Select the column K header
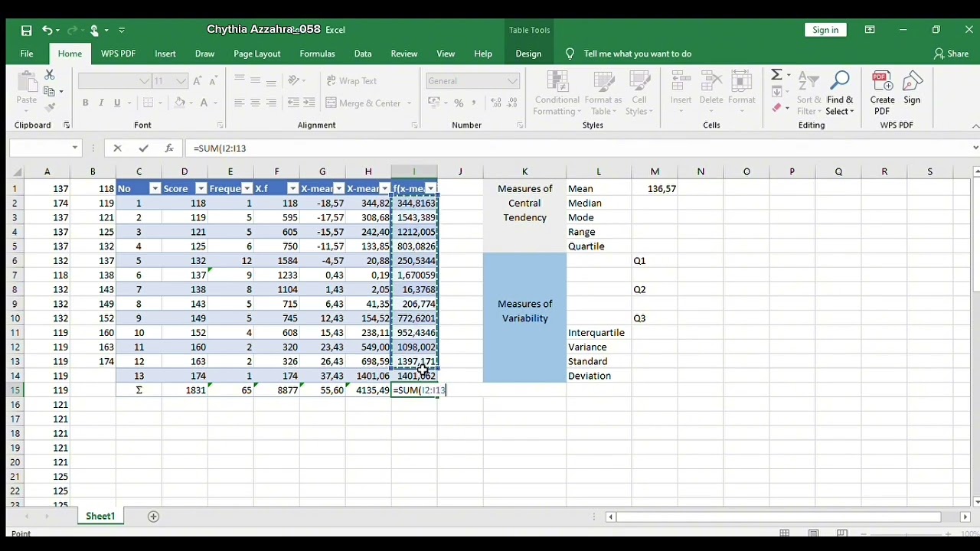This screenshot has width=980, height=551. pos(524,171)
